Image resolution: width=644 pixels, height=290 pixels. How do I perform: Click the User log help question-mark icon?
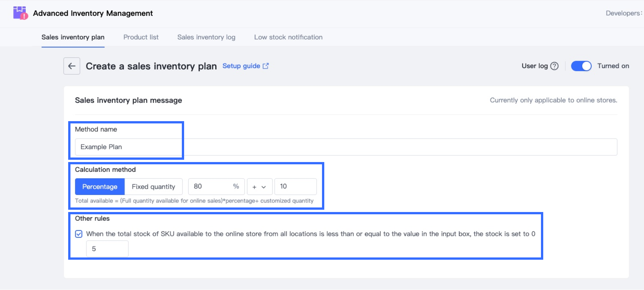554,66
